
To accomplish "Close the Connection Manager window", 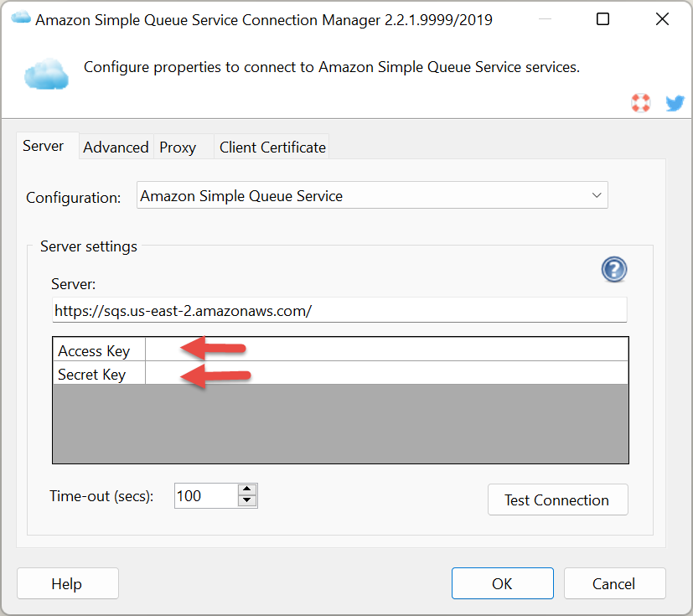I will point(662,19).
